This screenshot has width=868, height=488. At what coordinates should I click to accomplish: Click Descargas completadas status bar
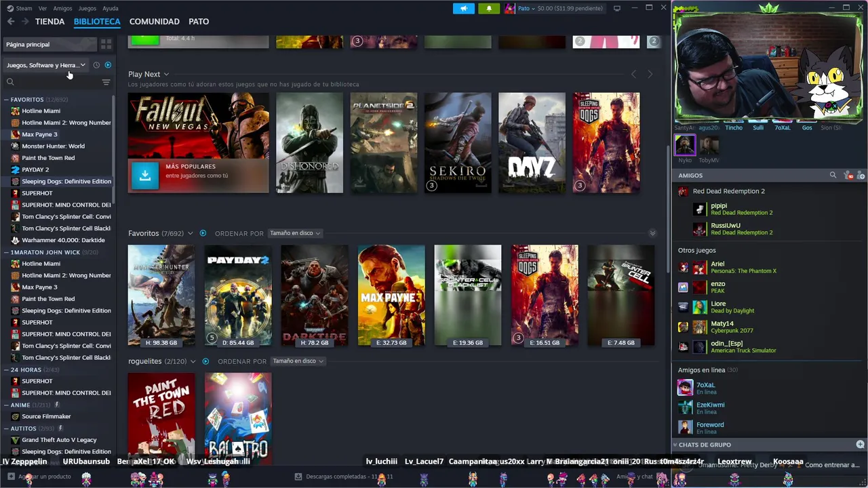(x=344, y=476)
